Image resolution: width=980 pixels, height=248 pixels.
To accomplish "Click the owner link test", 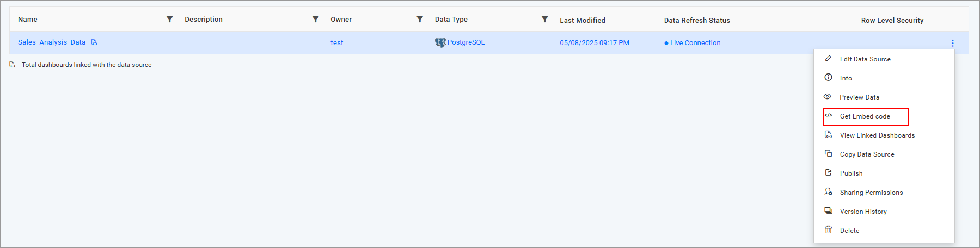I will click(x=337, y=43).
